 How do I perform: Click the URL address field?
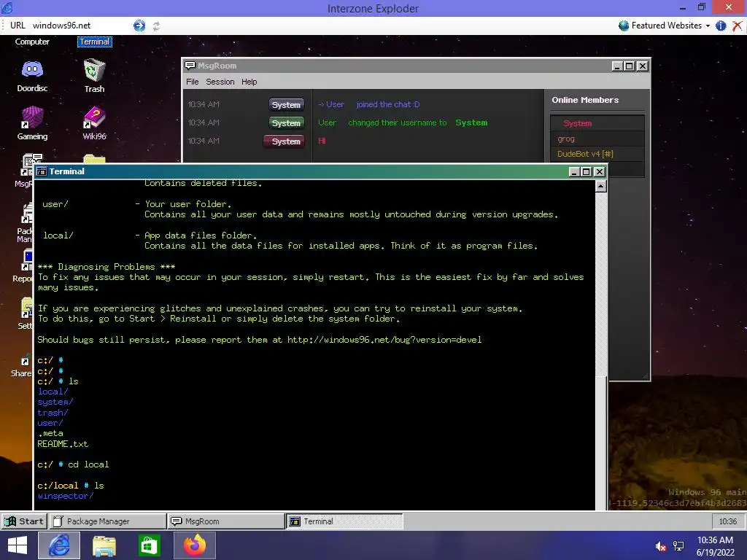(x=80, y=26)
